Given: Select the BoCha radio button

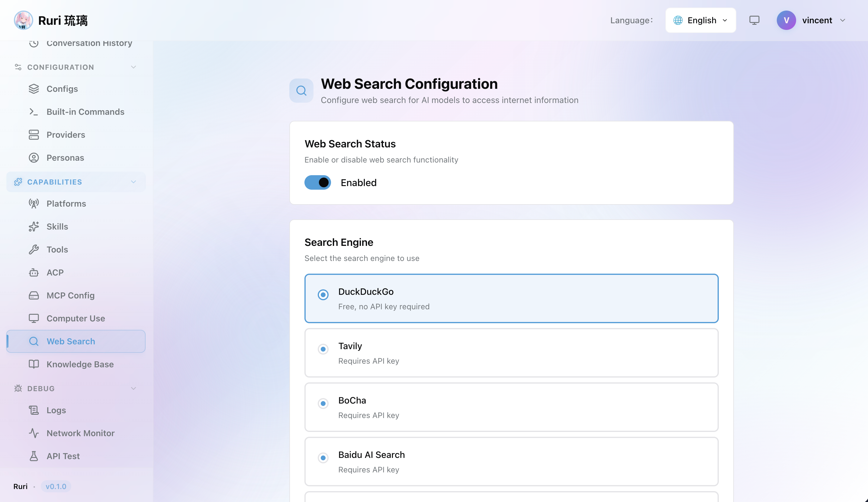Looking at the screenshot, I should click(323, 404).
